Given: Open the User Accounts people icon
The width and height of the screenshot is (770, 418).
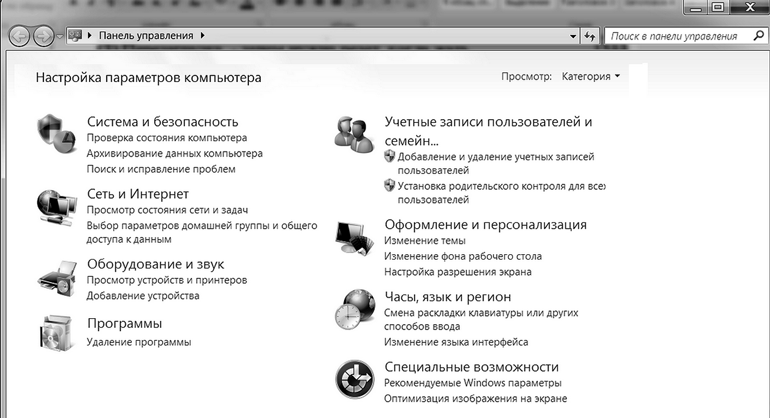Looking at the screenshot, I should [x=354, y=134].
